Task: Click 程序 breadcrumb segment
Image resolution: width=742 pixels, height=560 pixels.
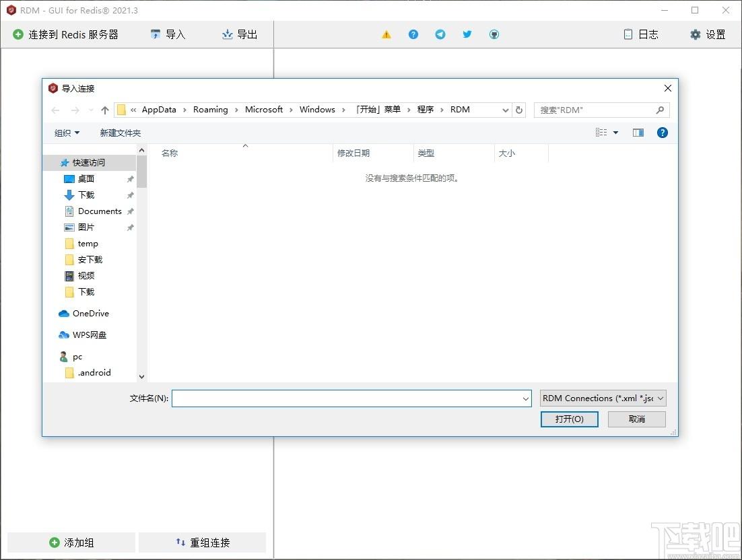Action: [426, 110]
